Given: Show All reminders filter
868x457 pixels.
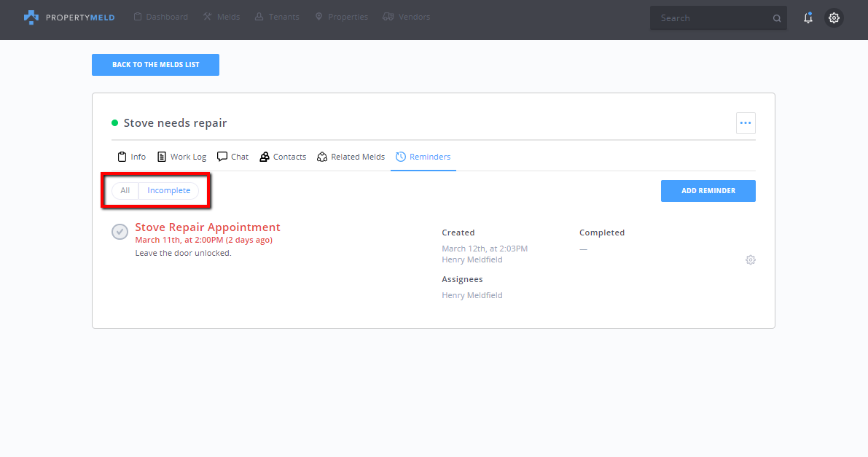Looking at the screenshot, I should point(125,191).
